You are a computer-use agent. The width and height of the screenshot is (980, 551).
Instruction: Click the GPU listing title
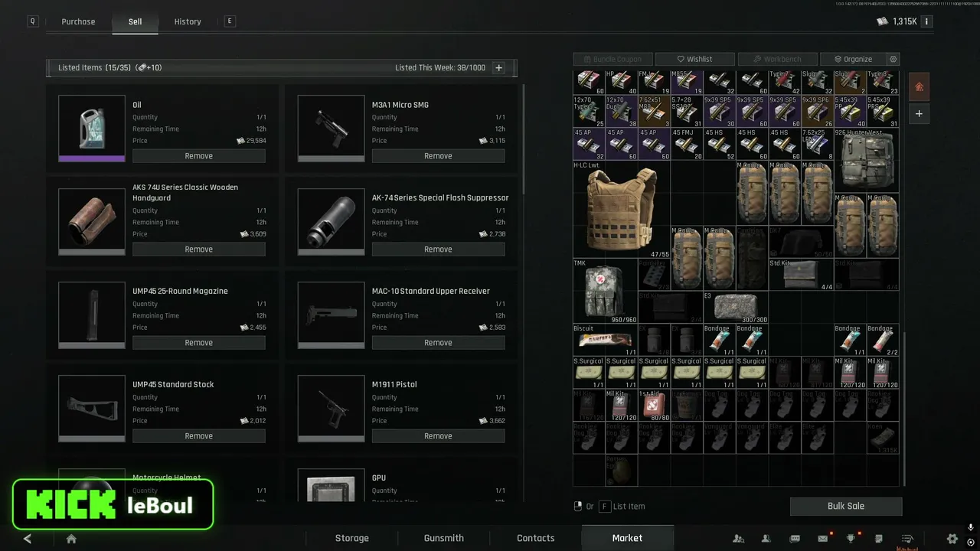pos(379,478)
